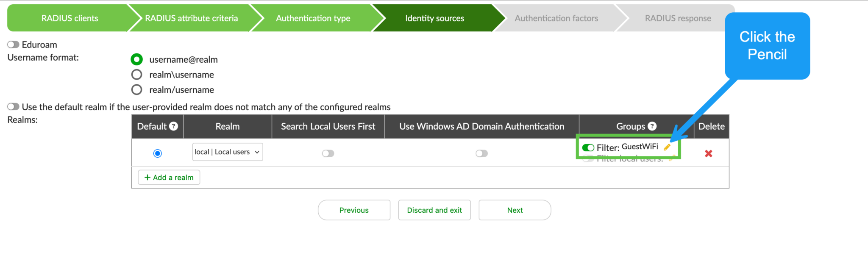868x253 pixels.
Task: Click the red X delete icon in realm row
Action: click(708, 153)
